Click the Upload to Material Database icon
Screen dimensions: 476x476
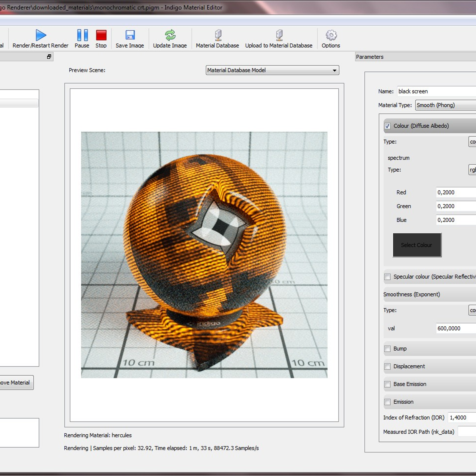click(x=279, y=35)
